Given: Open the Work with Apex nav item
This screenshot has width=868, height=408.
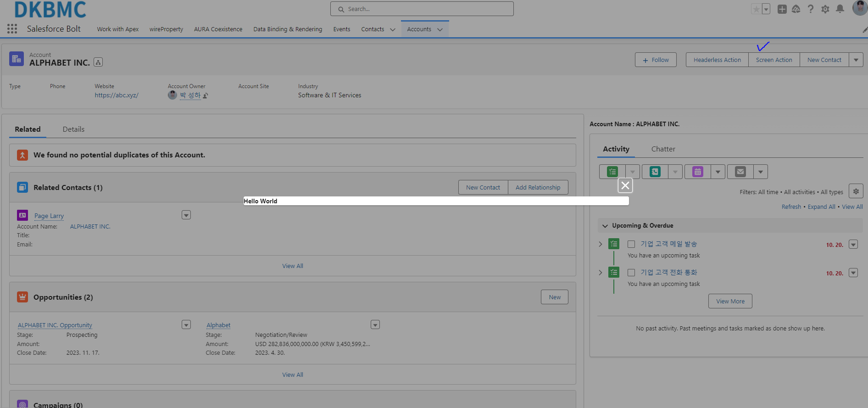Looking at the screenshot, I should (x=118, y=29).
